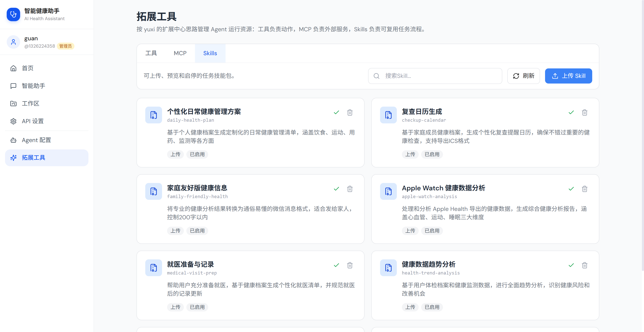Click 上传 tag on 复查日历生成 card
The width and height of the screenshot is (644, 332).
[x=410, y=154]
